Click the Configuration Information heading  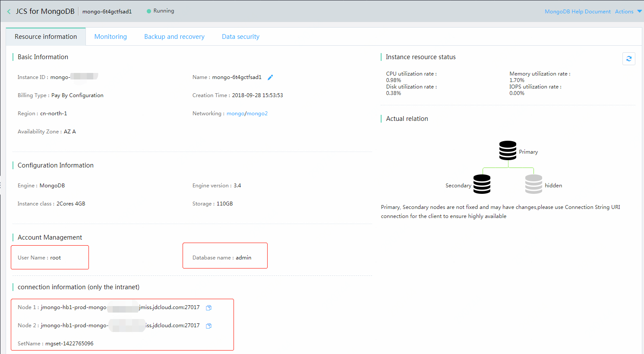tap(55, 165)
